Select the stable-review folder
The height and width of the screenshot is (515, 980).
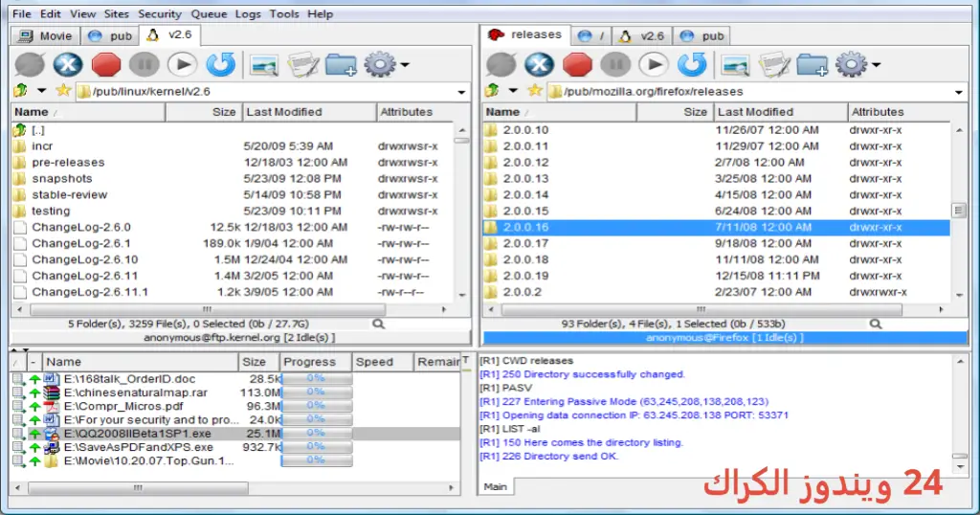coord(69,195)
